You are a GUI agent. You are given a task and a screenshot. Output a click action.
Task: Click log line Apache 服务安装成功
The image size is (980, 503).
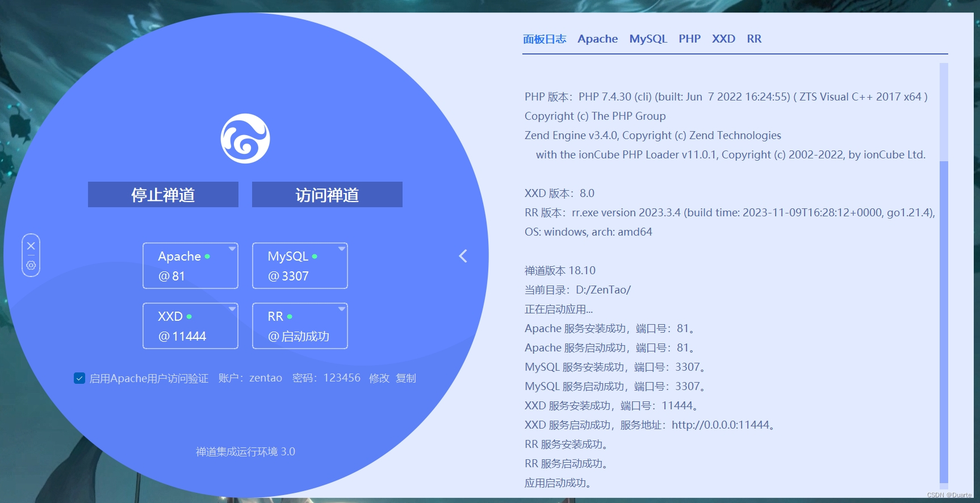(610, 328)
